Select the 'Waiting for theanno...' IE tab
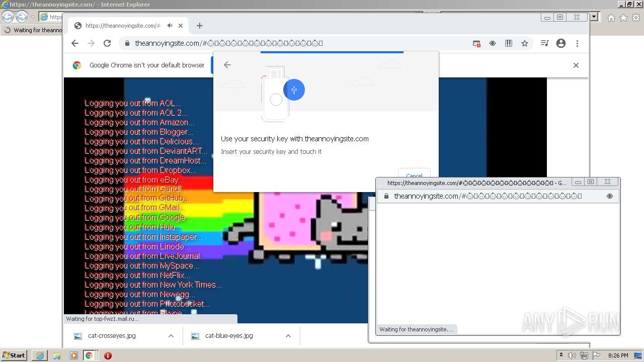Image resolution: width=644 pixels, height=362 pixels. click(33, 30)
